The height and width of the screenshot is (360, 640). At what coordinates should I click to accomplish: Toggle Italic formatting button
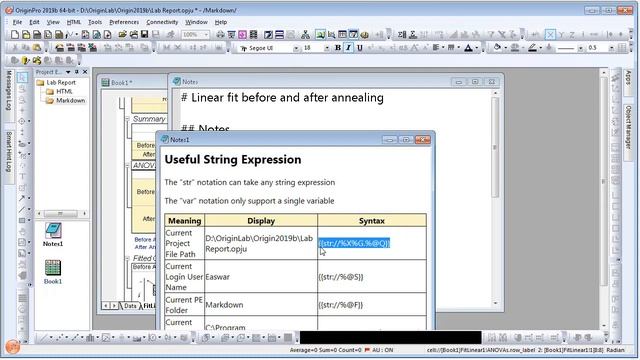pos(348,48)
